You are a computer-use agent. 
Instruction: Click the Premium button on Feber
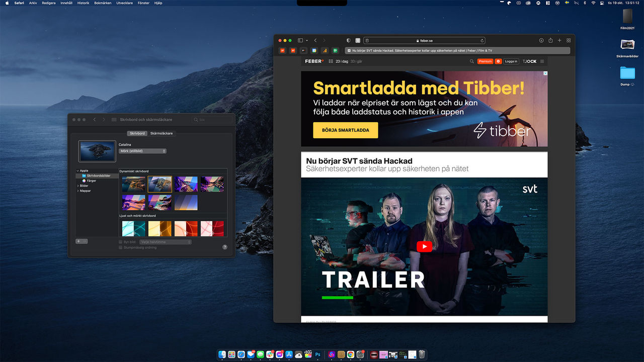click(485, 61)
